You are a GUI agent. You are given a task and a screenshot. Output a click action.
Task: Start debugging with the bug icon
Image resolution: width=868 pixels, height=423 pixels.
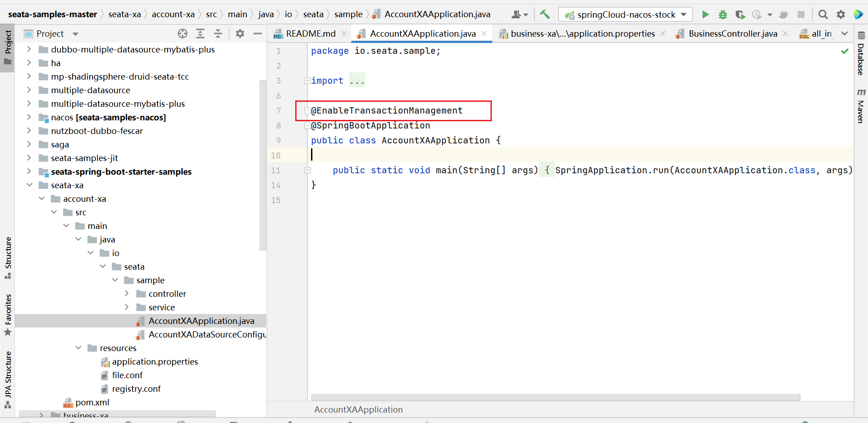[x=723, y=14]
